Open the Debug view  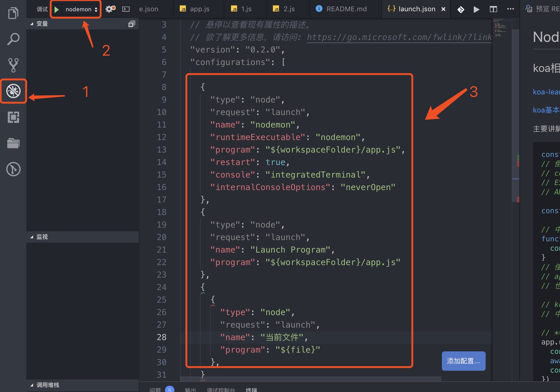coord(13,91)
